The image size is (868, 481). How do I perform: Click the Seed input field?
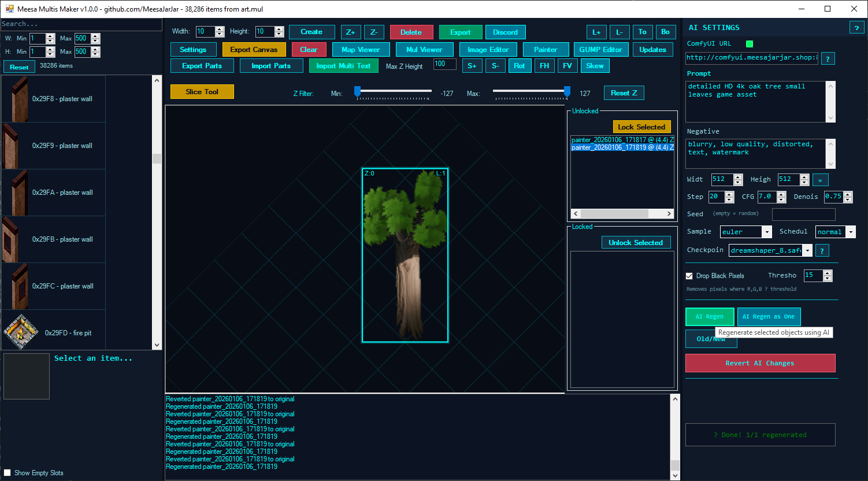click(803, 214)
